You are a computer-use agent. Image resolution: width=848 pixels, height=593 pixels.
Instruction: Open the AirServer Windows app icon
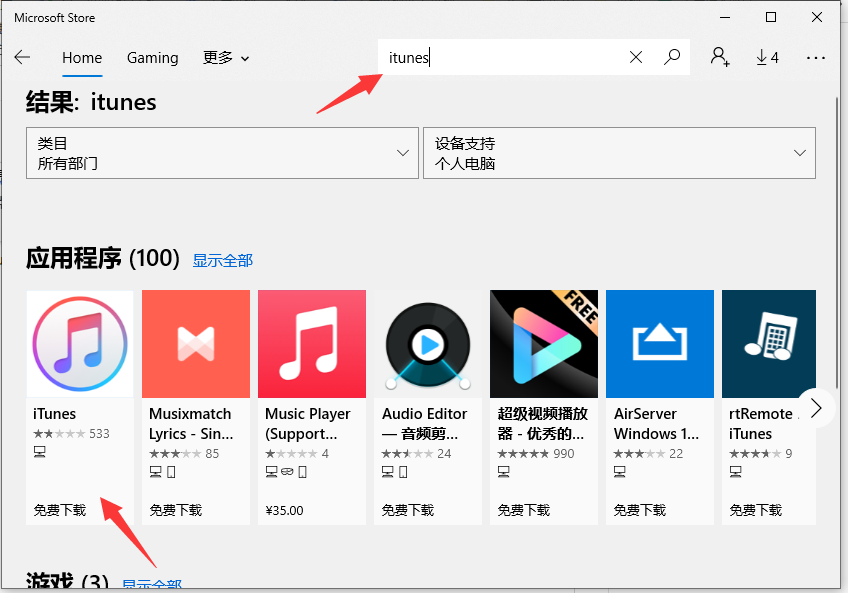click(659, 343)
